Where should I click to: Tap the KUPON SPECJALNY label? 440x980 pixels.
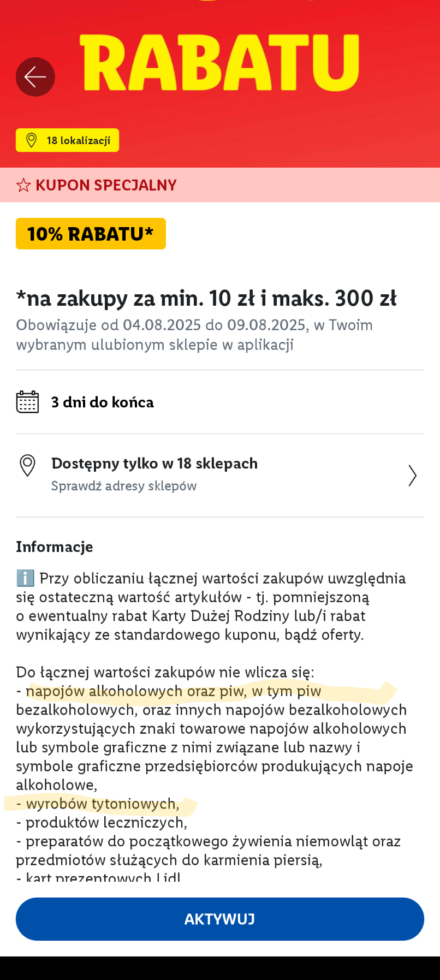[x=106, y=186]
